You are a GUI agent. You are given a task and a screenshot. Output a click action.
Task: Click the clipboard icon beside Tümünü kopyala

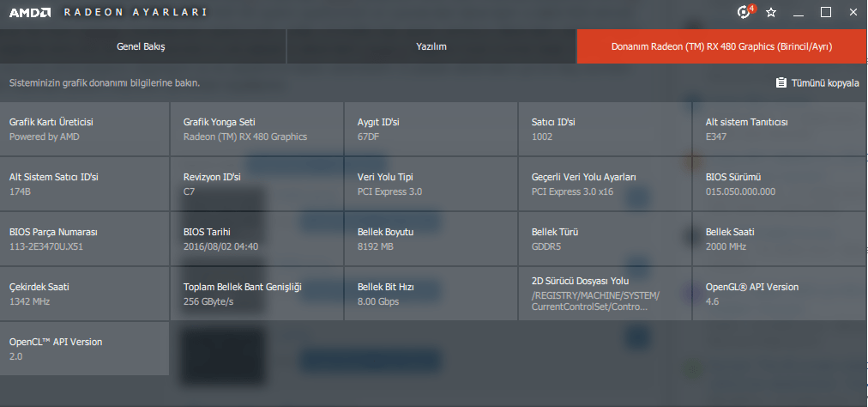[781, 82]
